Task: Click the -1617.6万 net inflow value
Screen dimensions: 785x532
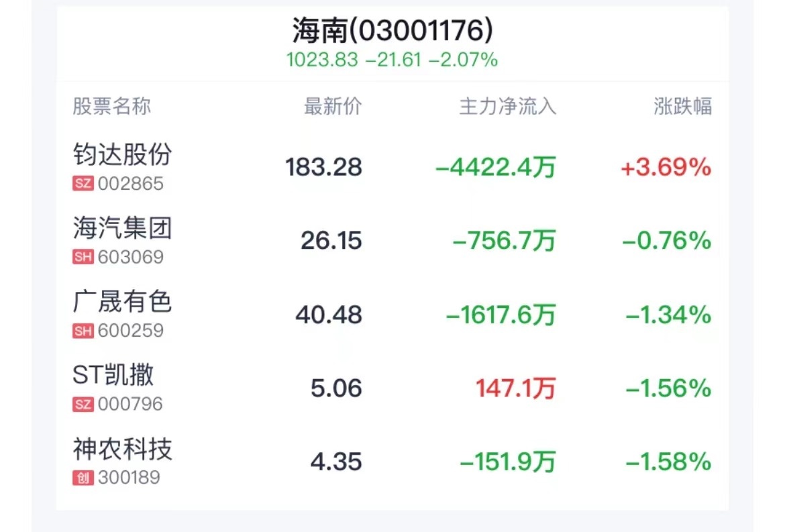Action: coord(501,315)
